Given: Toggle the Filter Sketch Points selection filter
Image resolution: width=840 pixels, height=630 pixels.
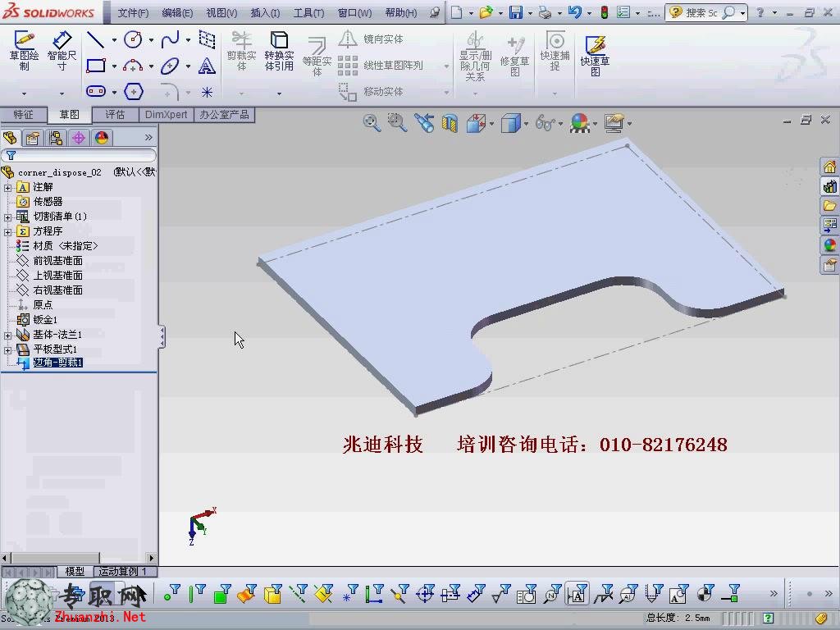Looking at the screenshot, I should [x=349, y=593].
